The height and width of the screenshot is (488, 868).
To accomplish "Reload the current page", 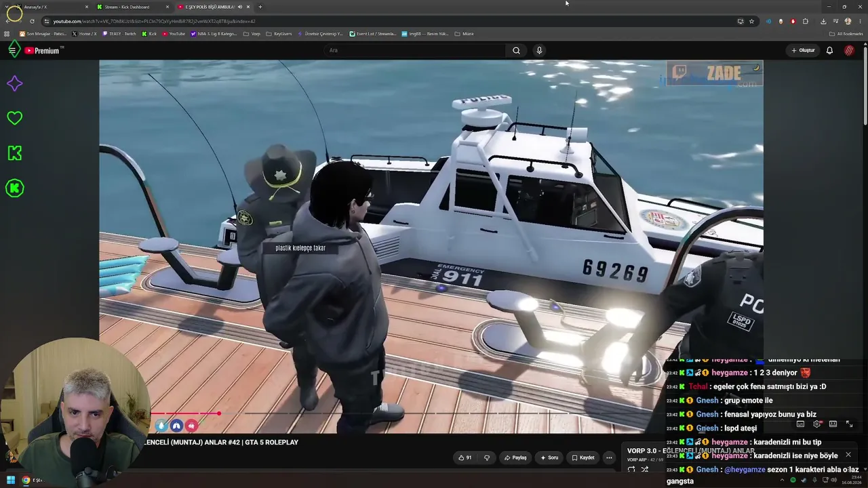I will [32, 21].
